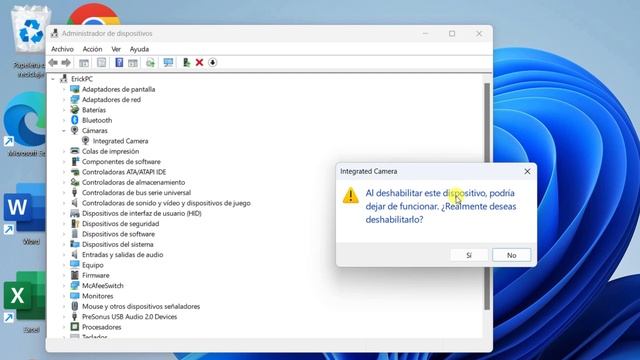Click the Device Manager vertical scrollbar thumb
Viewport: 640px width, 360px height.
point(487,196)
